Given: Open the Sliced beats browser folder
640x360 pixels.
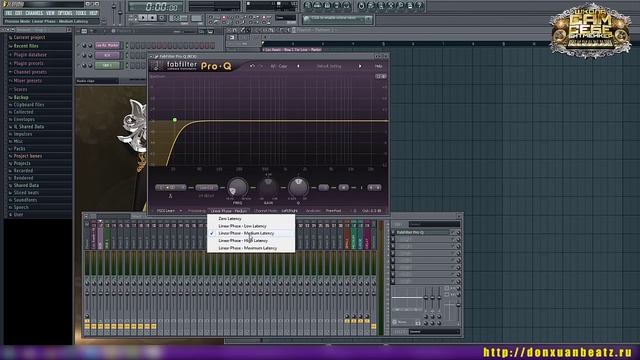Looking at the screenshot, I should [26, 193].
